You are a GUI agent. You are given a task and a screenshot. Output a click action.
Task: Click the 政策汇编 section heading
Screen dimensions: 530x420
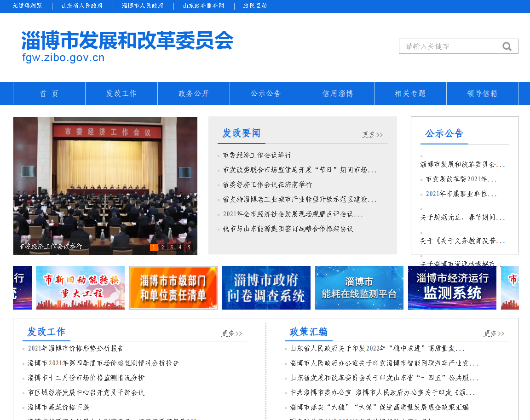click(309, 332)
